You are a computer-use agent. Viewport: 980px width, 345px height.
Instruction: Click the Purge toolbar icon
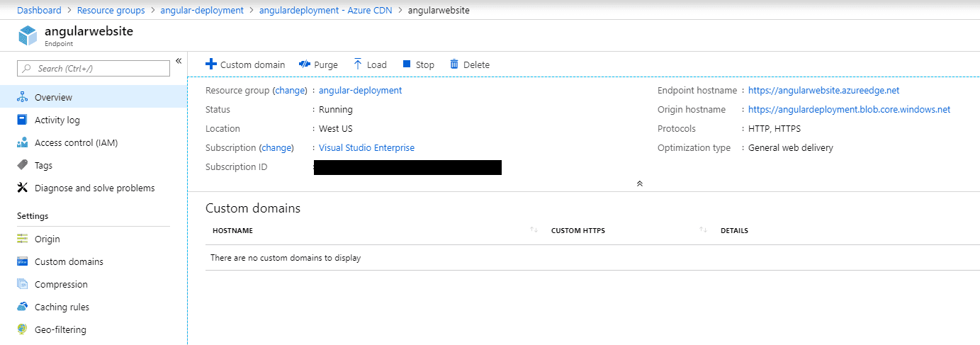pos(305,64)
